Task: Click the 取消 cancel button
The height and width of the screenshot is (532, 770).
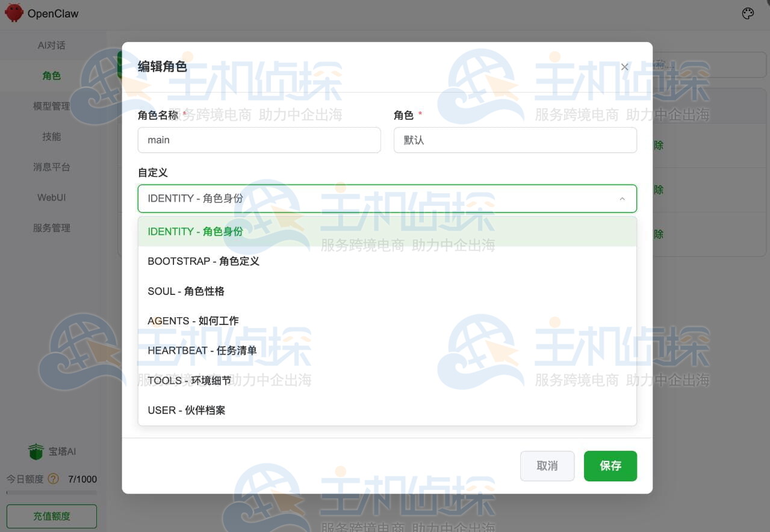Action: tap(547, 465)
